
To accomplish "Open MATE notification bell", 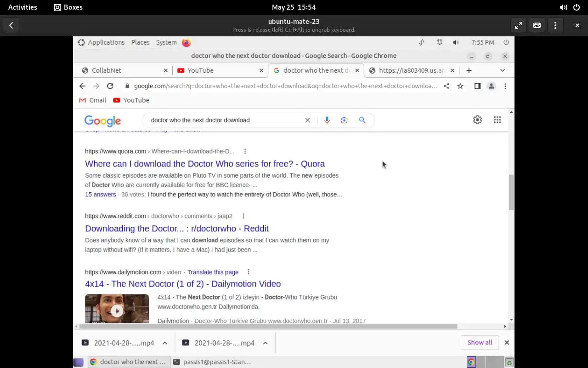I will point(440,42).
